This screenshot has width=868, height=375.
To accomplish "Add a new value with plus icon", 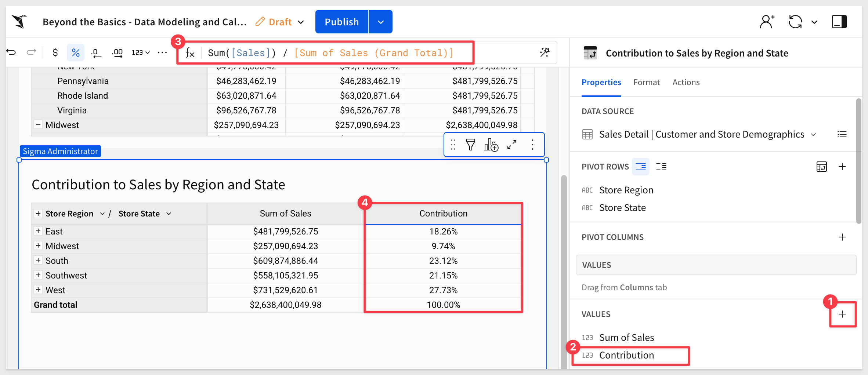I will click(842, 314).
